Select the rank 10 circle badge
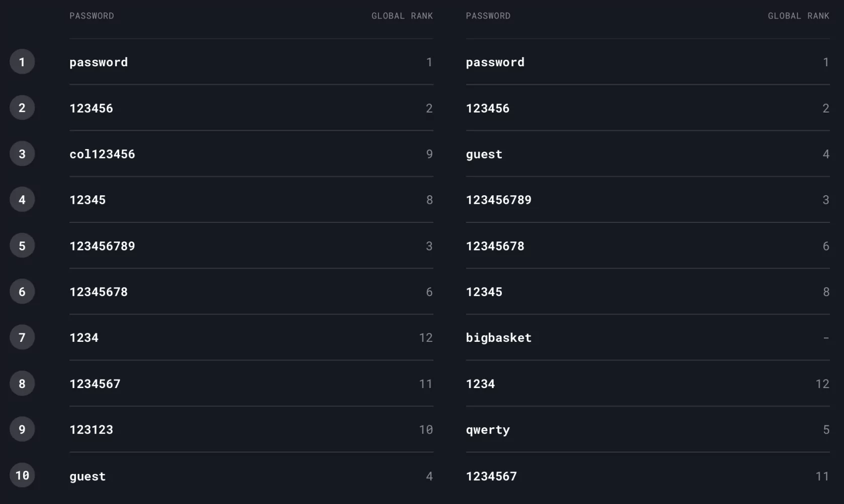Viewport: 844px width, 504px height. tap(22, 475)
